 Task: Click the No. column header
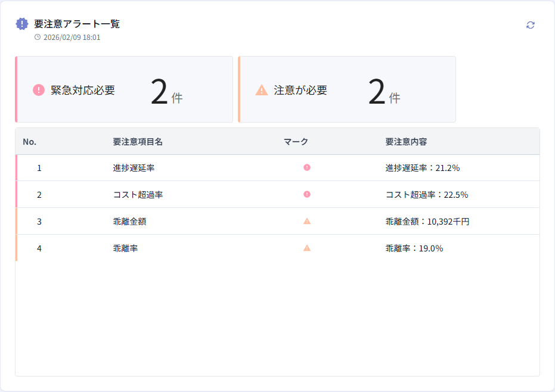pos(29,141)
